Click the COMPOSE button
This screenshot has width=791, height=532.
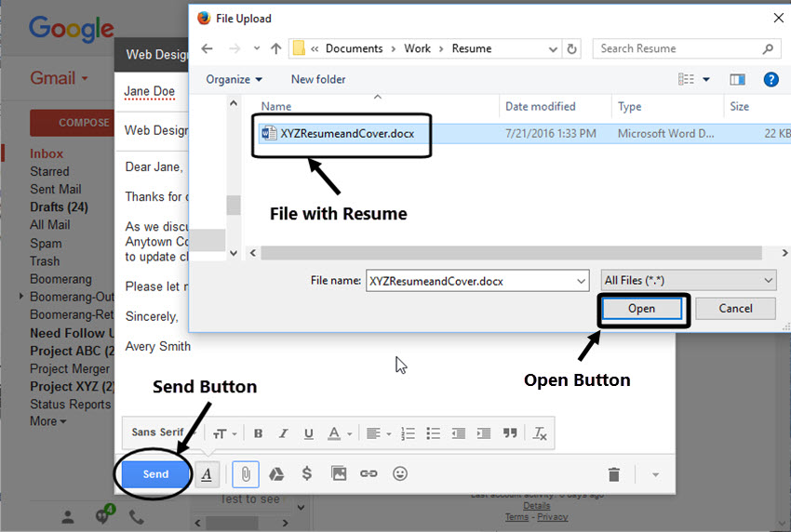[x=73, y=123]
